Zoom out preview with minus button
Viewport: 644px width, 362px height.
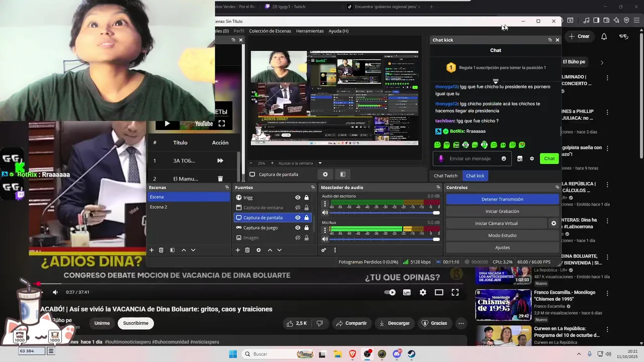click(251, 163)
